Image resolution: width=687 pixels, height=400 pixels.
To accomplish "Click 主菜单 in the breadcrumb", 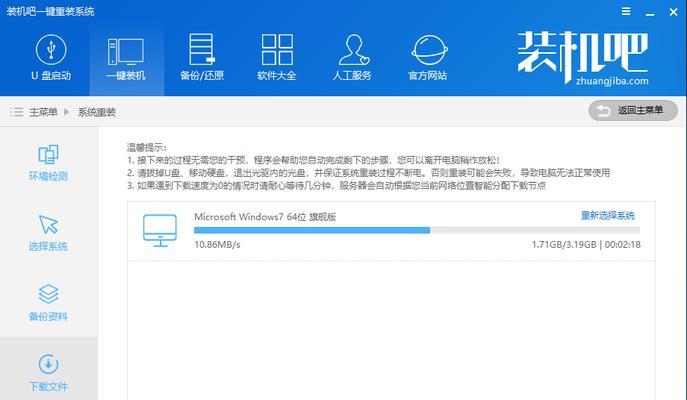I will pos(43,112).
